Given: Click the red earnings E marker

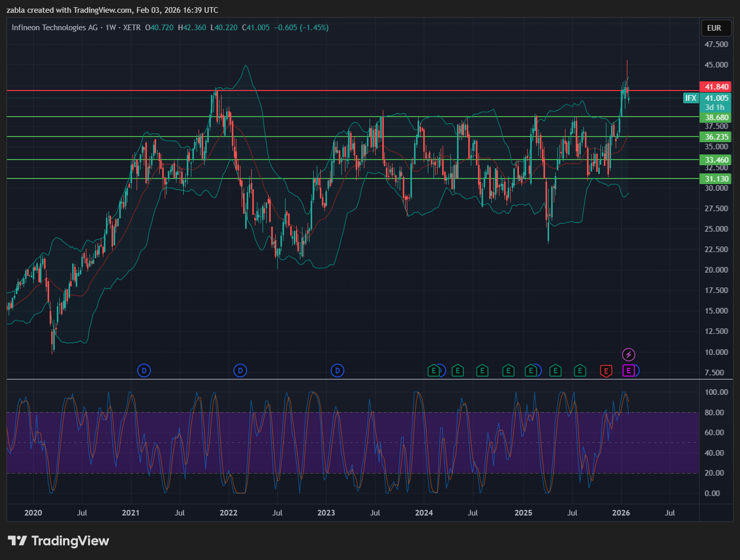Looking at the screenshot, I should click(x=606, y=371).
